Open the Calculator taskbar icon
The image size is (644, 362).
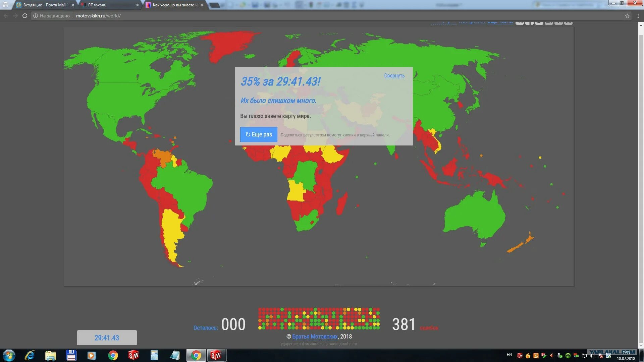pyautogui.click(x=154, y=355)
